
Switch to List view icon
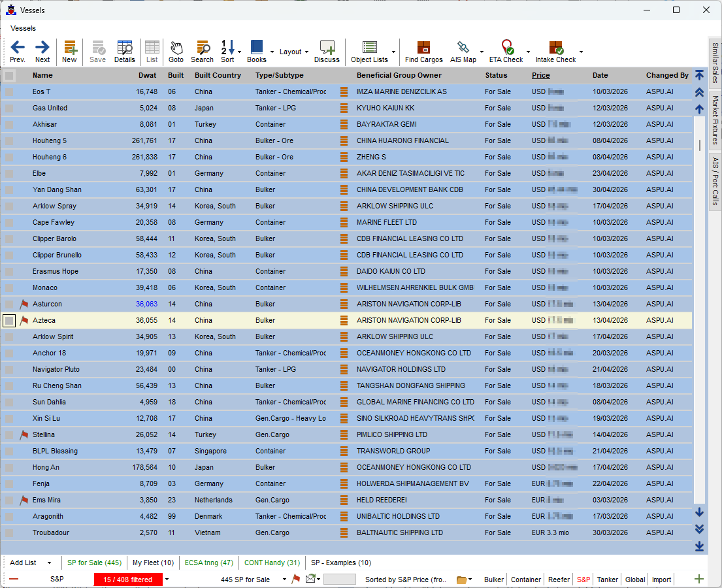[152, 51]
